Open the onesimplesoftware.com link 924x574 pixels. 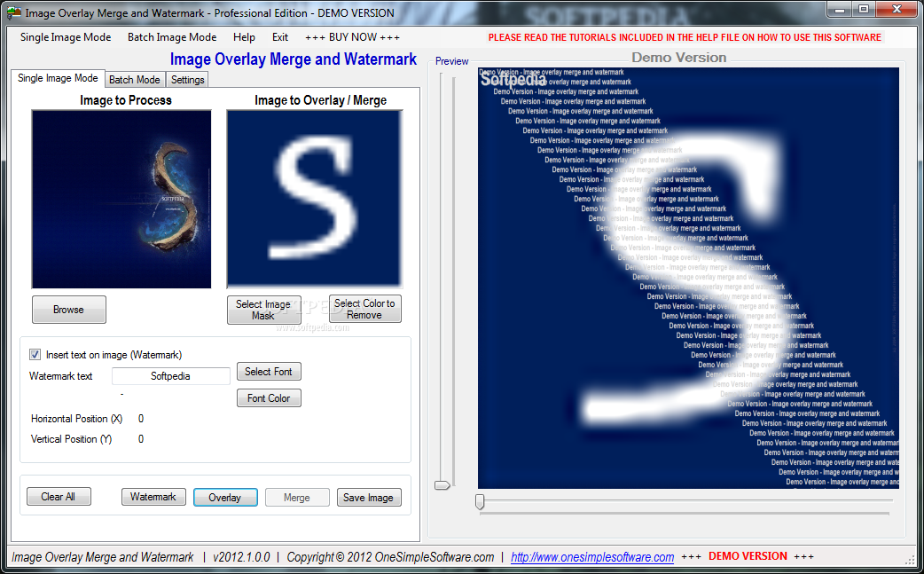(592, 557)
